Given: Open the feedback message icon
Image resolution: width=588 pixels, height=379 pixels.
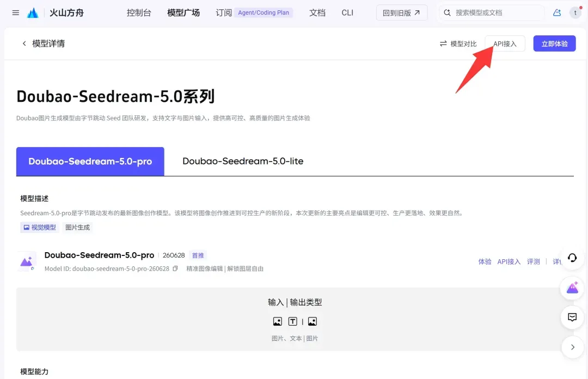Looking at the screenshot, I should tap(572, 317).
